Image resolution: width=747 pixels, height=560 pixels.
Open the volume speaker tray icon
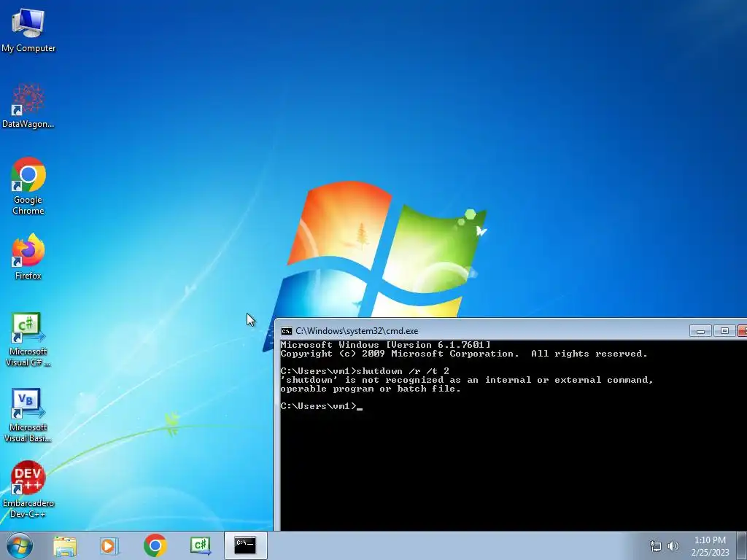[673, 546]
